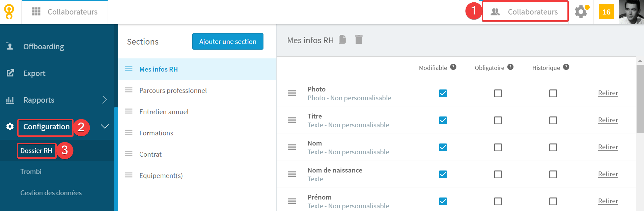Click Retirer for Nom de naissance
This screenshot has width=644, height=211.
pyautogui.click(x=608, y=174)
